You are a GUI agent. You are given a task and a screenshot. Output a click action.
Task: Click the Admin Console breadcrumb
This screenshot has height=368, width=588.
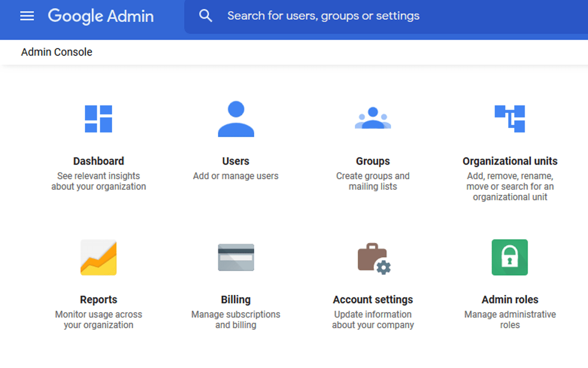57,52
